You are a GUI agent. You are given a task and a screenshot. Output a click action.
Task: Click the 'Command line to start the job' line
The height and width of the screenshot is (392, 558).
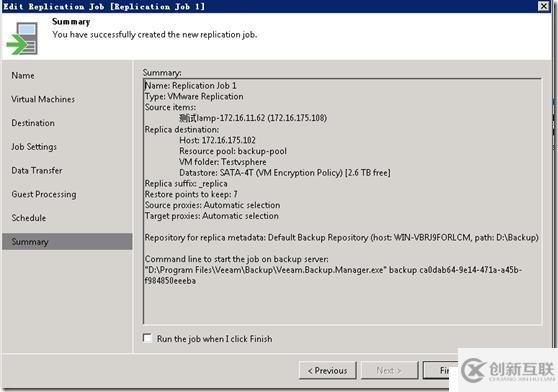tap(237, 259)
